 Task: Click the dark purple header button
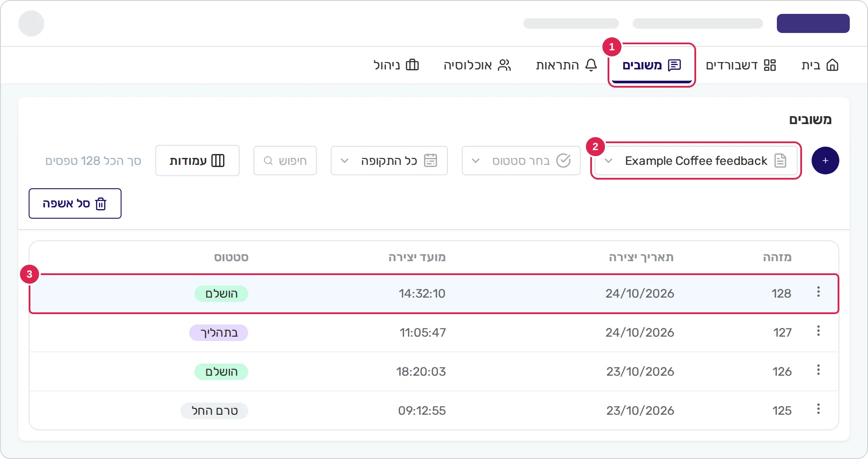pyautogui.click(x=813, y=23)
